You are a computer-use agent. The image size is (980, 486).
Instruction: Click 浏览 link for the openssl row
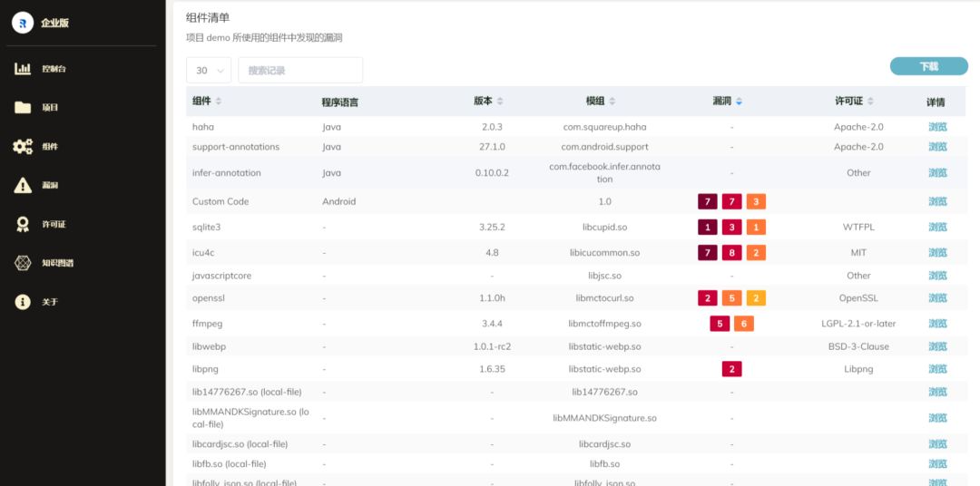coord(937,298)
